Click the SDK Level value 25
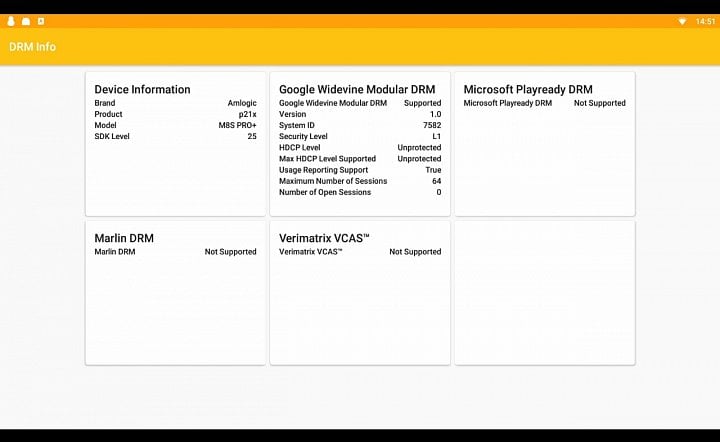Viewport: 720px width, 442px height. tap(252, 136)
